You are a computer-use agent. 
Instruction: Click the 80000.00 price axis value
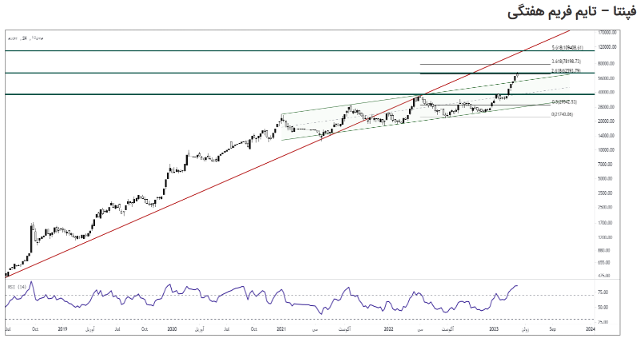coord(609,63)
